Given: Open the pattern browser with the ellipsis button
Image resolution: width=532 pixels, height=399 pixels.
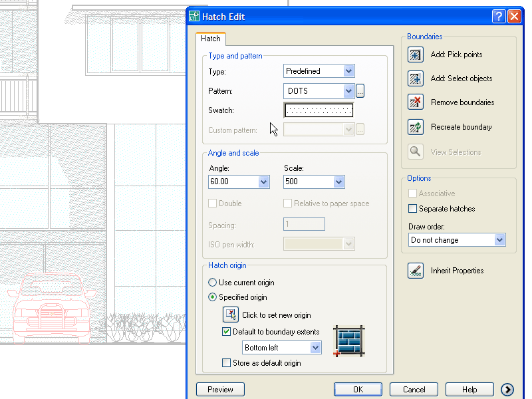Looking at the screenshot, I should [x=360, y=90].
